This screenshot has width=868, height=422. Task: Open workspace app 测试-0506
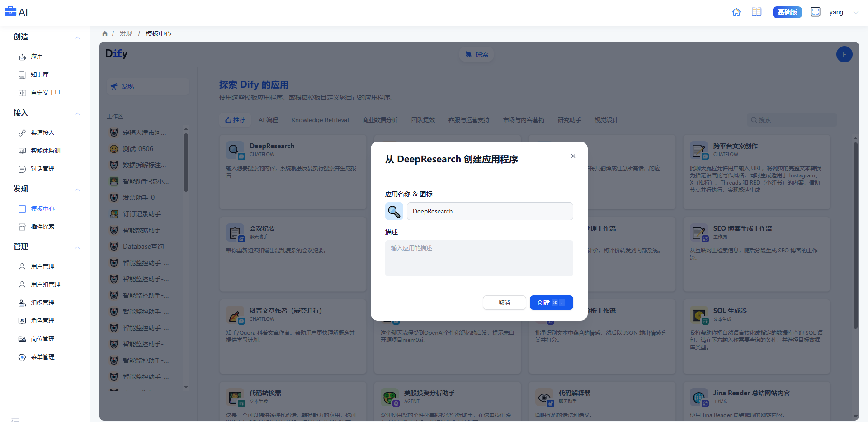click(145, 149)
